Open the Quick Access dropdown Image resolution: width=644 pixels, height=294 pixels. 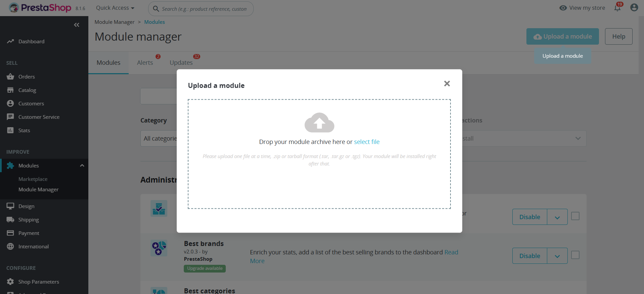[115, 8]
